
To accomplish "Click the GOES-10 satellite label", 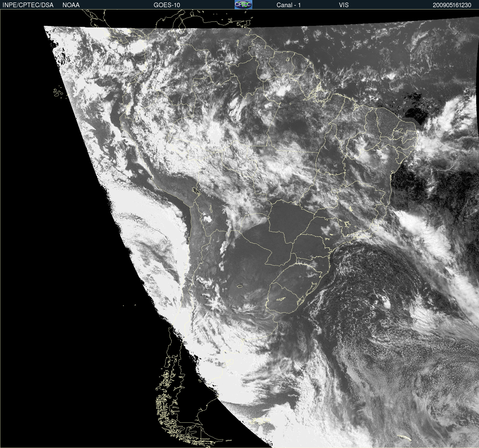I will pos(167,5).
